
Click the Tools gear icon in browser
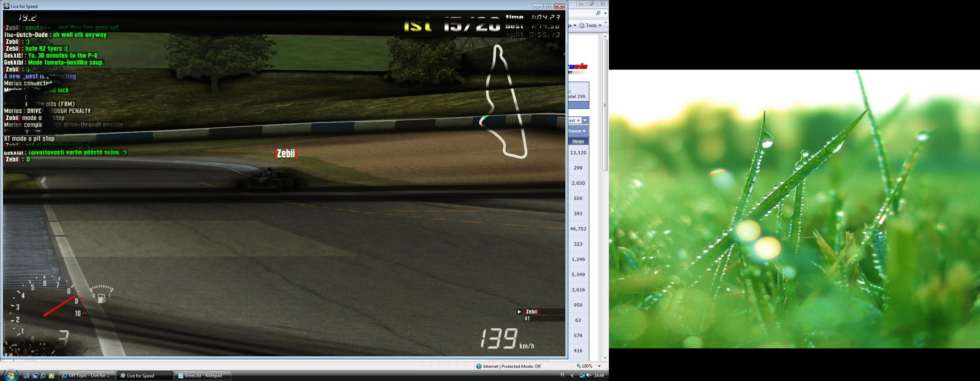click(x=582, y=25)
